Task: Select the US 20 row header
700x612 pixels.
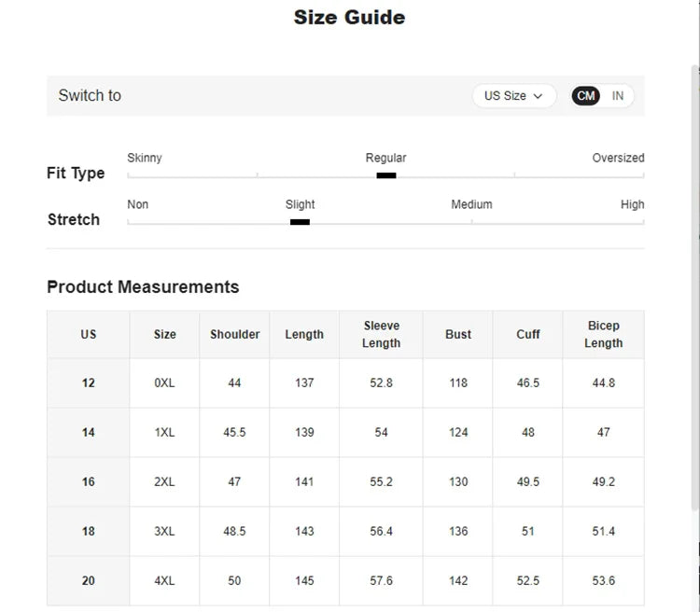Action: coord(89,581)
